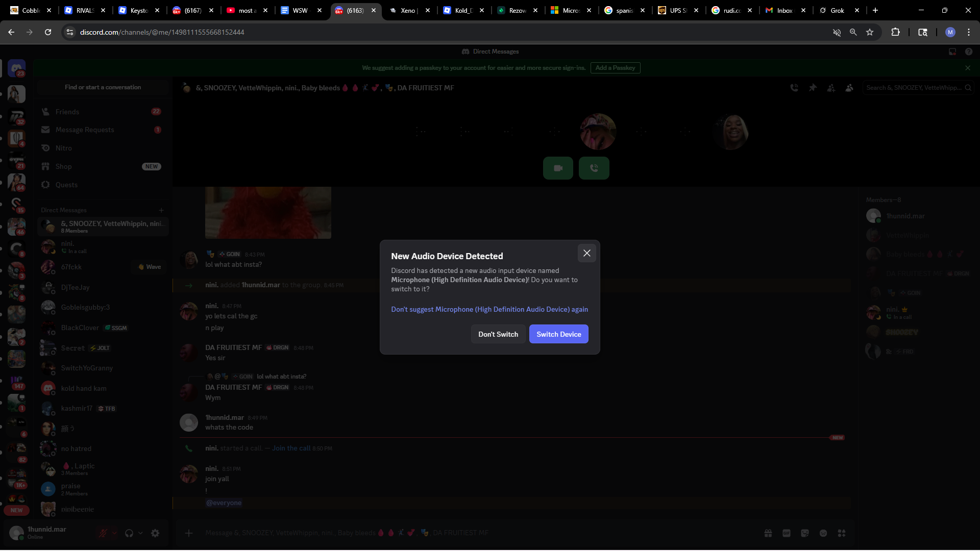Viewport: 980px width, 551px height.
Task: Search within the group conversation
Action: pyautogui.click(x=918, y=88)
